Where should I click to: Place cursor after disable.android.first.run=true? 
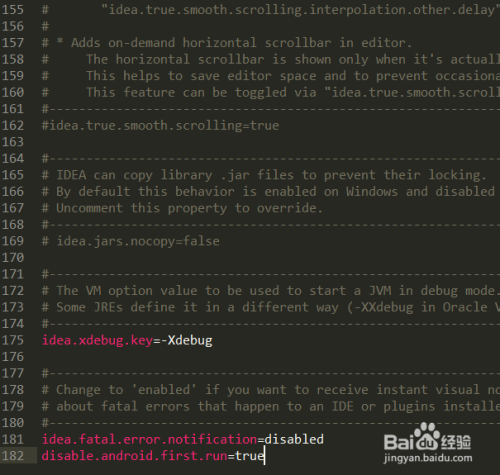point(265,456)
